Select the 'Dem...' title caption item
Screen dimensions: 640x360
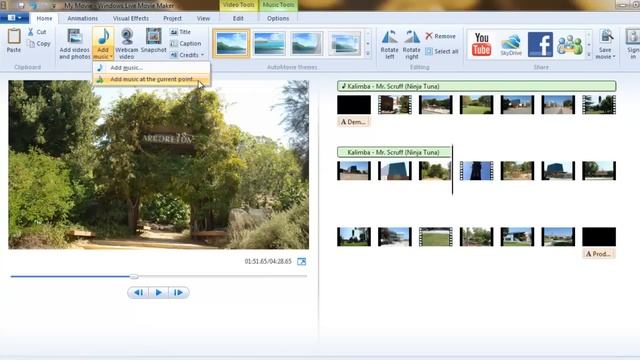pos(353,122)
